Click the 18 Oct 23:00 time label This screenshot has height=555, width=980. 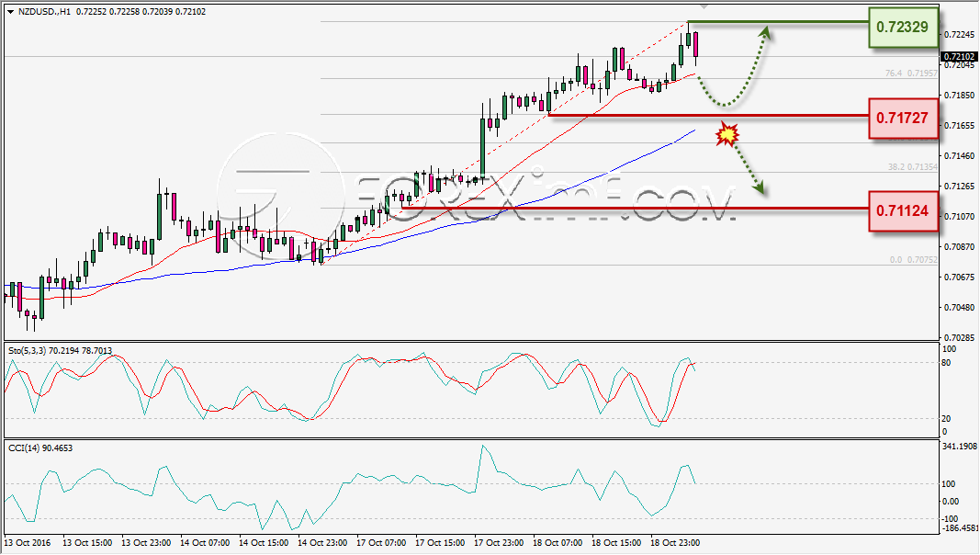(x=674, y=542)
